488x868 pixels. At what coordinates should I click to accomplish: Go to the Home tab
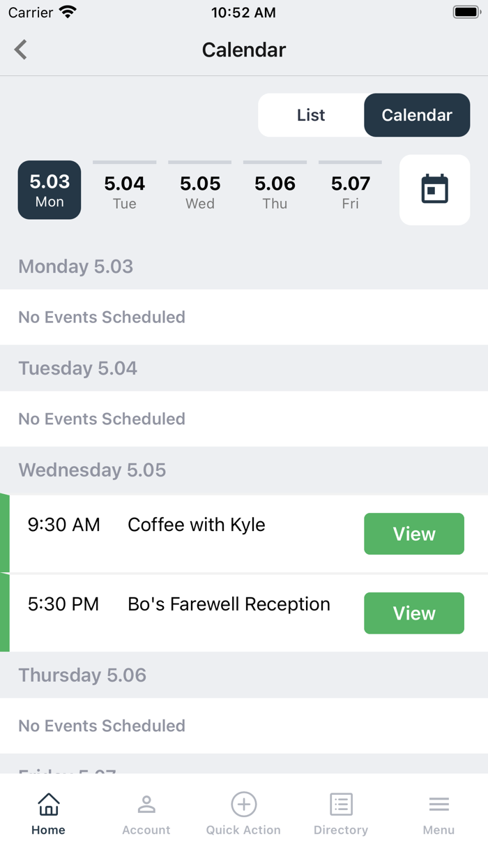(x=48, y=814)
